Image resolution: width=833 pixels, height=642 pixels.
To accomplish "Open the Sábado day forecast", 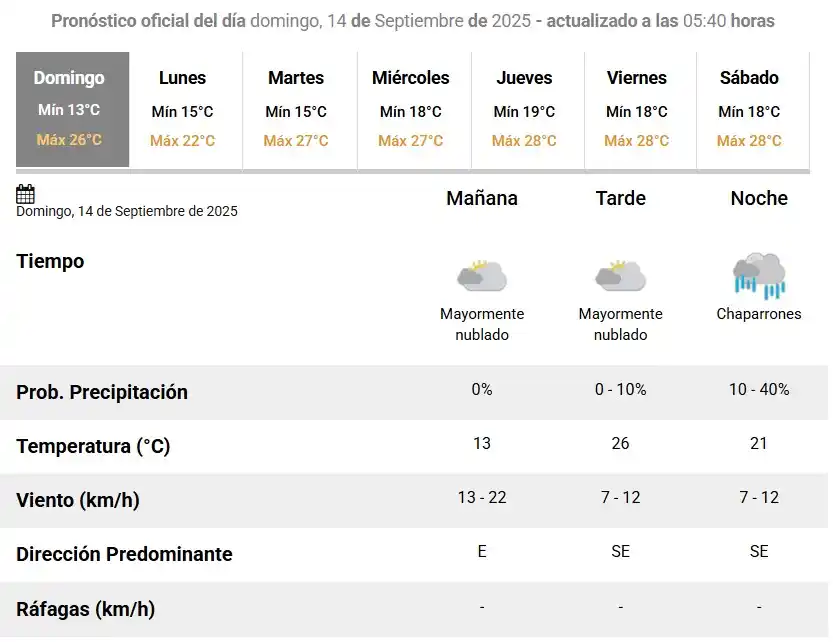I will click(751, 109).
